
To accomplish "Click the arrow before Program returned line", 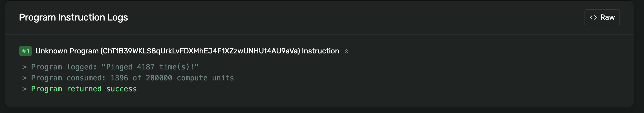I will pyautogui.click(x=25, y=89).
